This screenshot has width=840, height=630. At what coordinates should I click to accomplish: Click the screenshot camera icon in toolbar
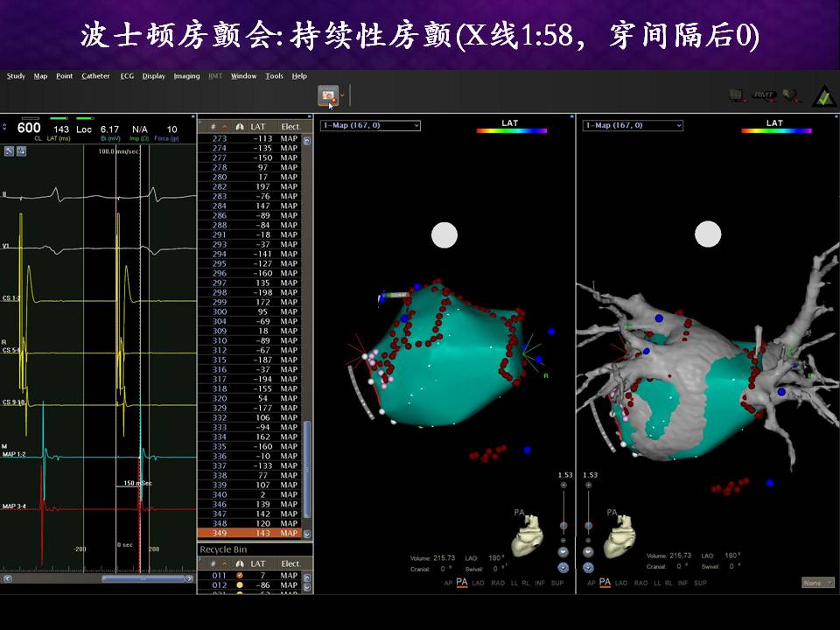pos(329,94)
